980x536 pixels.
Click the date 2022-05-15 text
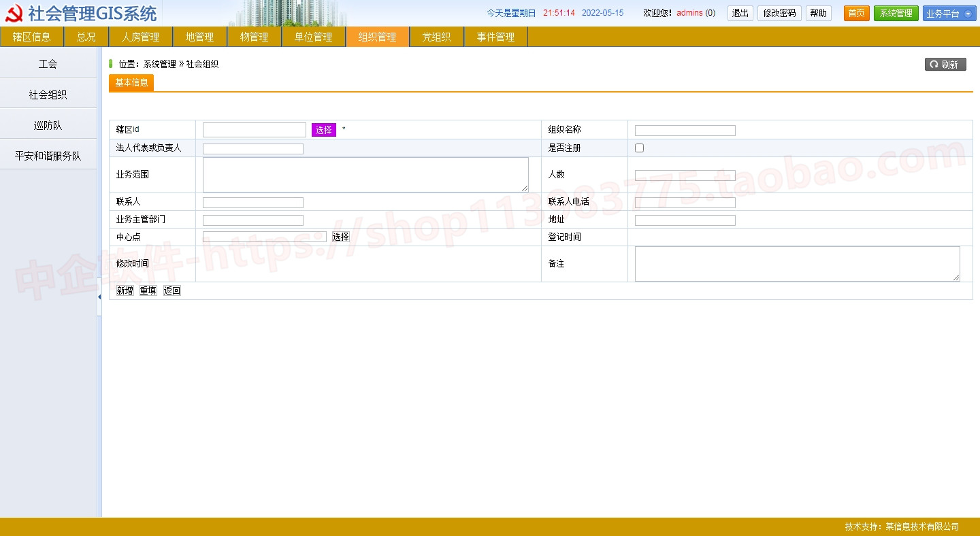point(603,13)
